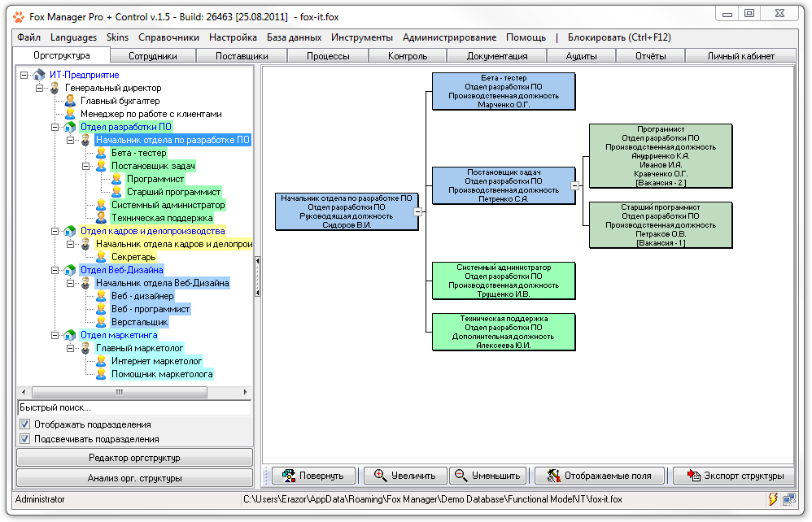Screen dimensions: 812x522
Task: Click Блокировать (Ctrl+F12) in the menu bar
Action: click(619, 37)
